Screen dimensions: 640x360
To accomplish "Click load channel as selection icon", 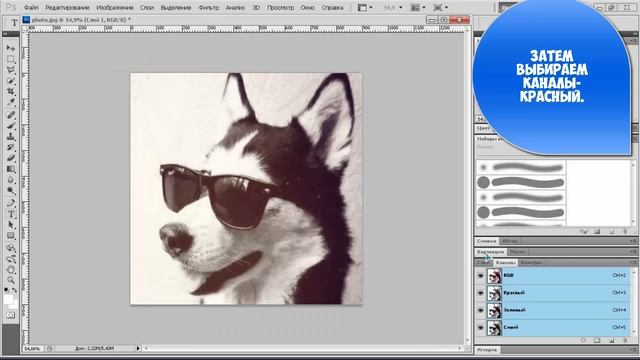I will click(x=584, y=340).
